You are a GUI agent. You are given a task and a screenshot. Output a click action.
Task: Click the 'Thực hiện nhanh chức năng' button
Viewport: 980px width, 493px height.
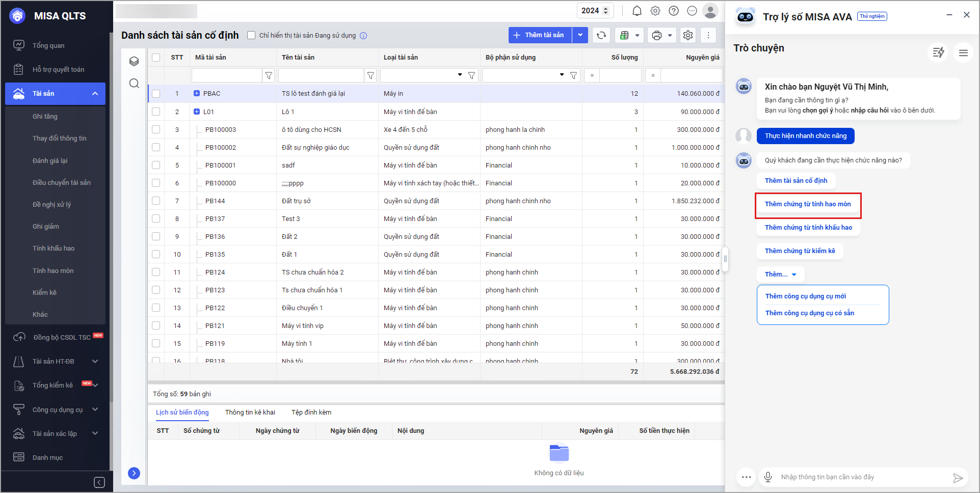805,136
